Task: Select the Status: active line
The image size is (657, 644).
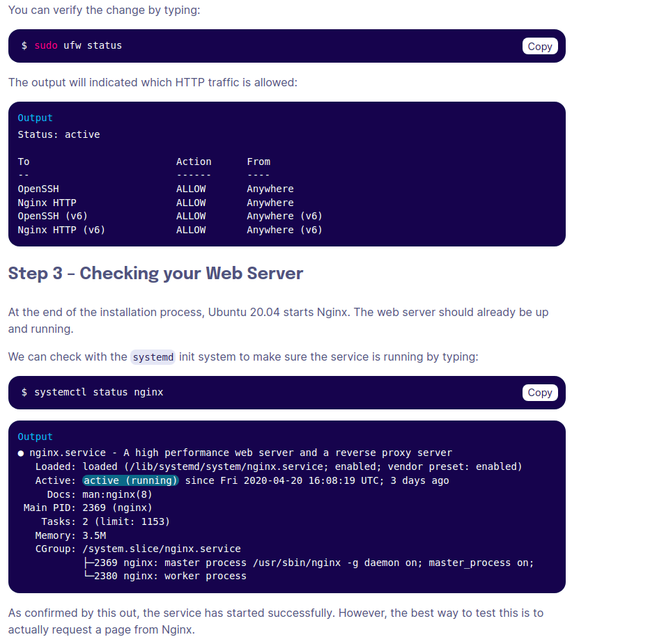Action: click(x=59, y=134)
